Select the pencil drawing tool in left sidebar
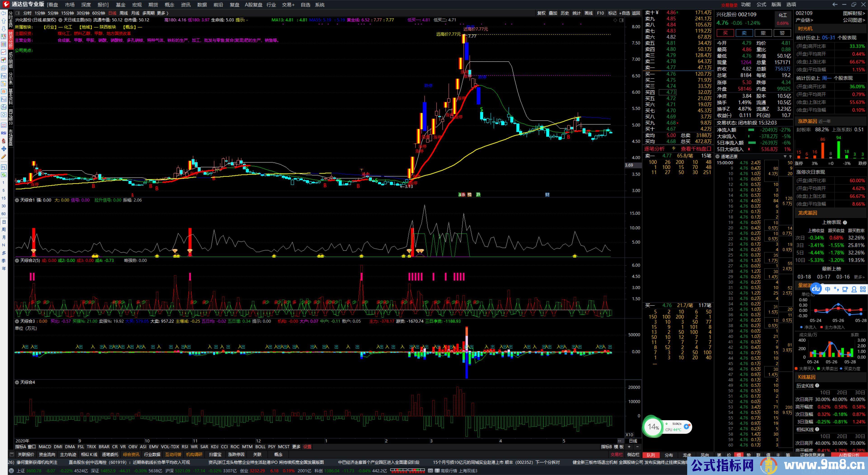 [x=4, y=157]
